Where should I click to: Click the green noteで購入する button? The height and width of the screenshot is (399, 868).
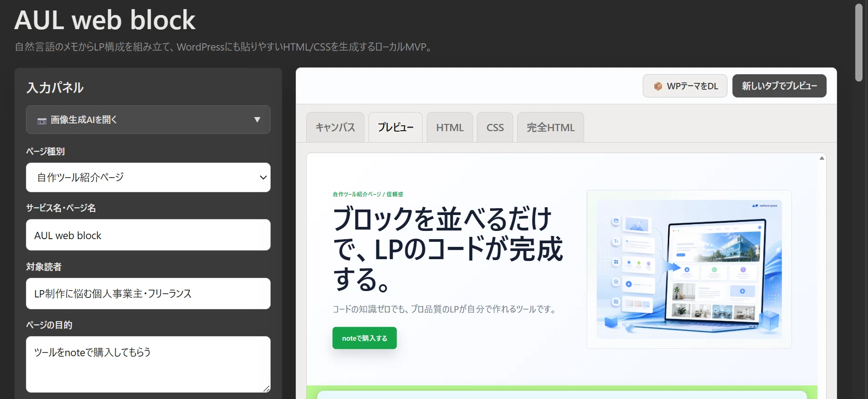pyautogui.click(x=364, y=338)
